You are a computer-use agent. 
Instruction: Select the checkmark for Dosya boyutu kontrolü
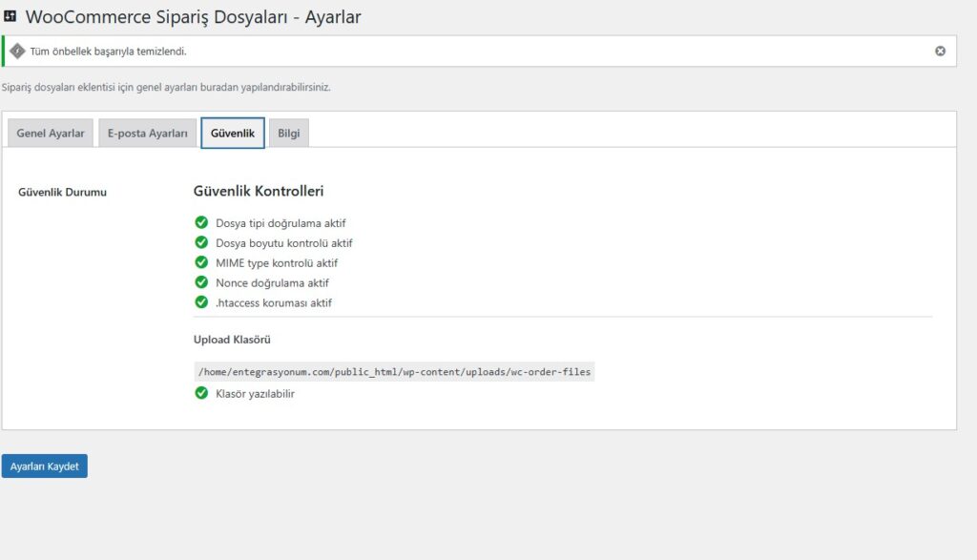click(x=201, y=242)
